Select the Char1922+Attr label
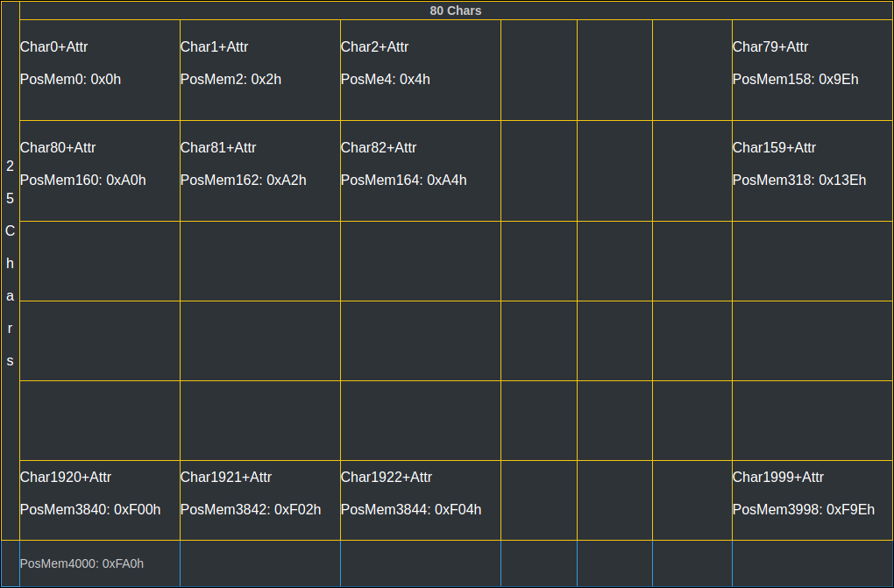894x588 pixels. (386, 478)
